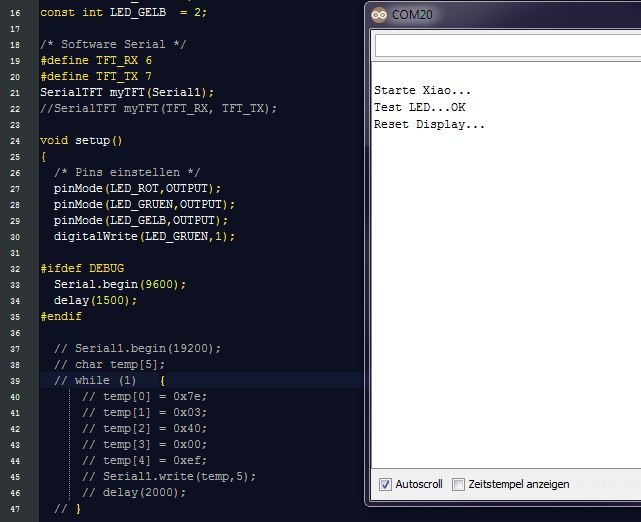Screen dimensions: 641x522
Task: Click 'SerialTFT myTFT(Serial1);' line
Action: click(x=127, y=92)
